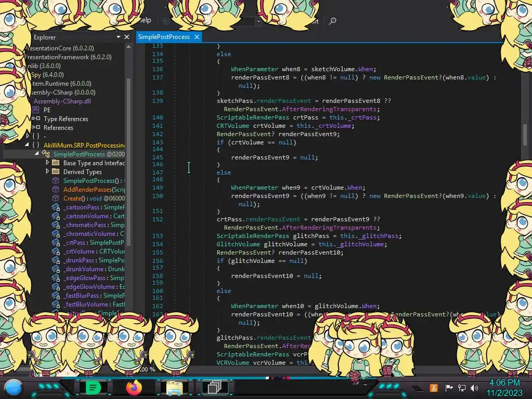Open Firefox from the taskbar

[134, 387]
